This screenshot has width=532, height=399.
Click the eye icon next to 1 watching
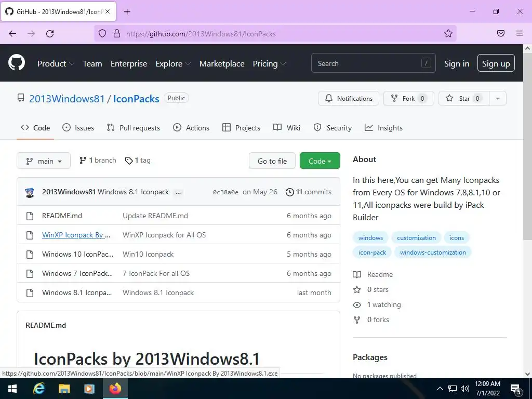(357, 304)
